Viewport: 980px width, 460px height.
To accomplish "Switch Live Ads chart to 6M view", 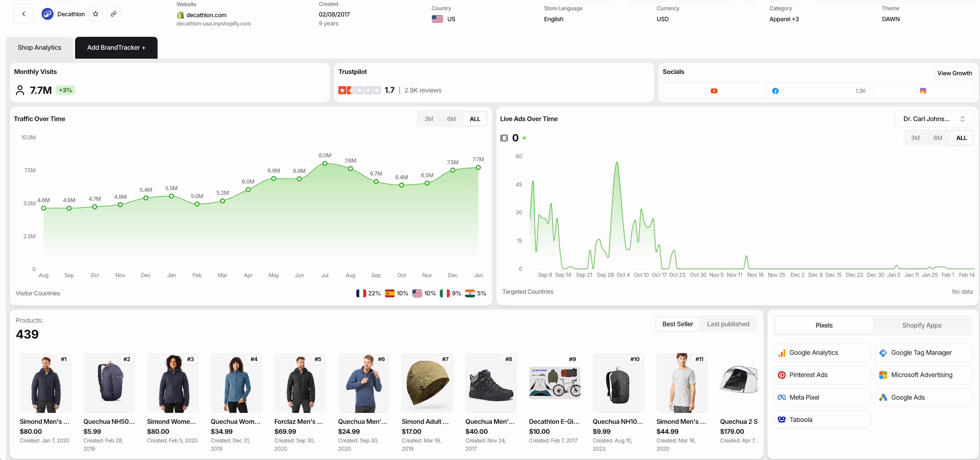I will (938, 137).
